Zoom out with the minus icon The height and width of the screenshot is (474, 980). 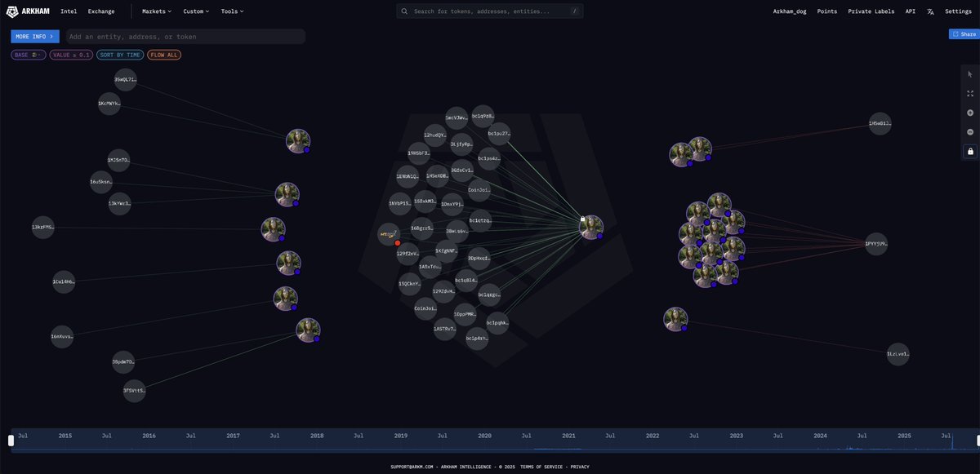click(x=970, y=132)
